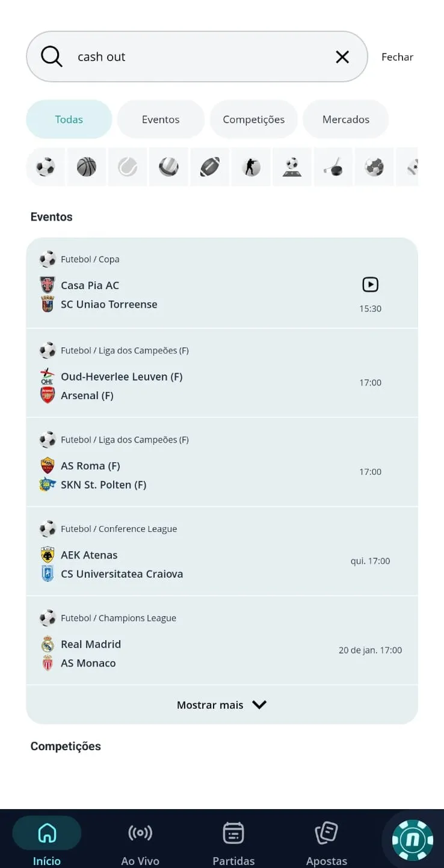Show the Mercados filter tab
The width and height of the screenshot is (444, 868).
point(345,119)
